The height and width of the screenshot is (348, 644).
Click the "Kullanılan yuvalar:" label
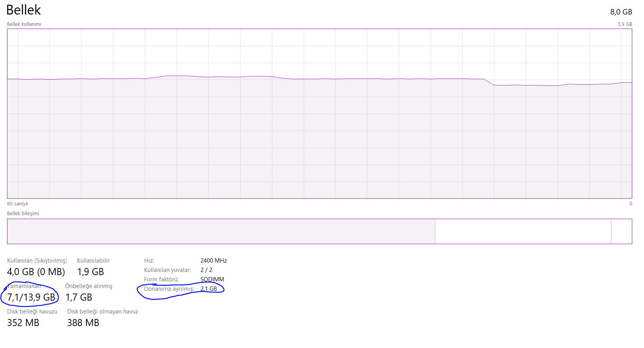168,270
